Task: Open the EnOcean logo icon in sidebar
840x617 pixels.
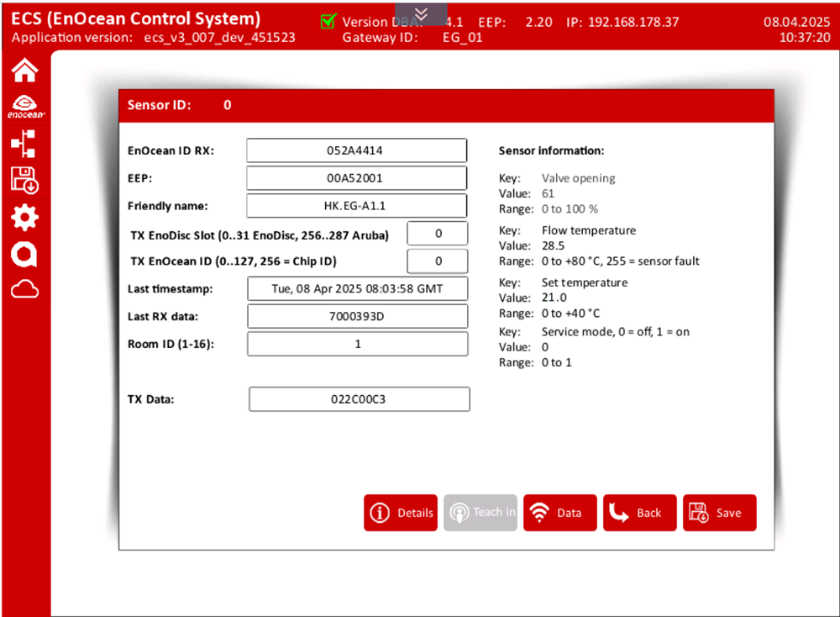Action: point(24,107)
